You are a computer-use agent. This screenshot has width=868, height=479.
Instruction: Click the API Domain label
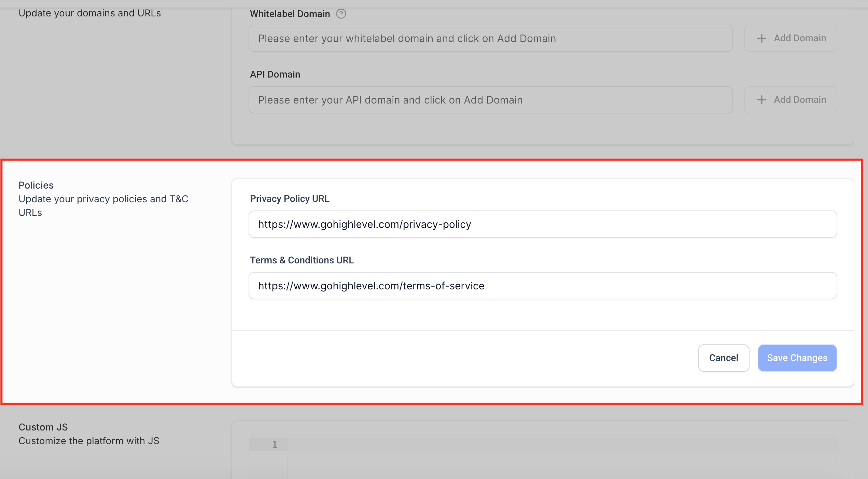pyautogui.click(x=275, y=74)
